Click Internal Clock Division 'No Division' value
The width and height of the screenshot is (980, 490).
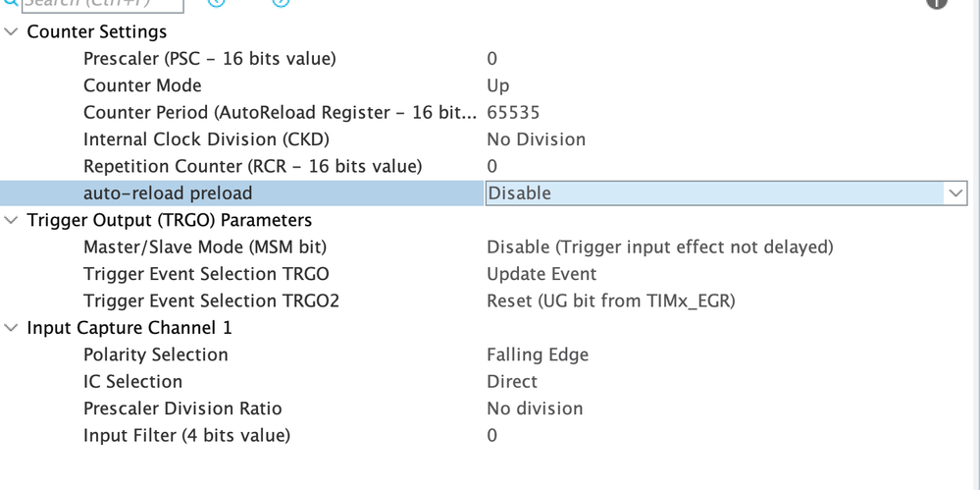(536, 139)
